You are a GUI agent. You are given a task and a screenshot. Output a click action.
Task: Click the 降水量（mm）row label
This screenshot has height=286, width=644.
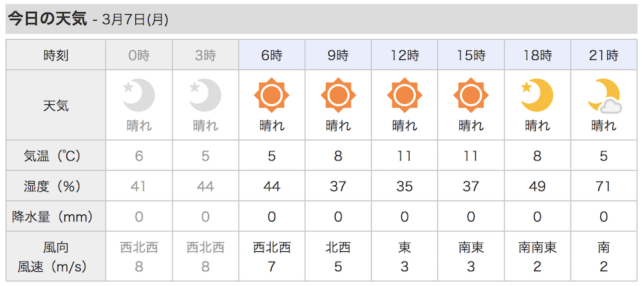click(x=56, y=216)
